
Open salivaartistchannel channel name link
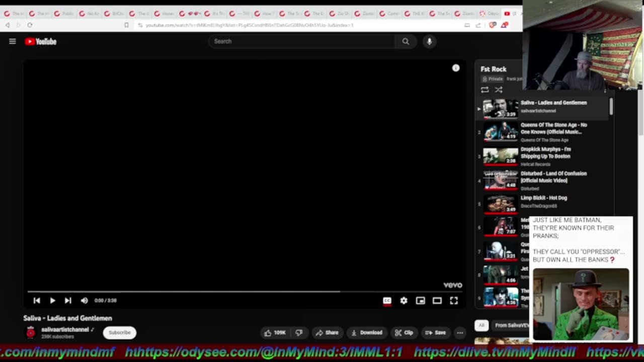(x=65, y=329)
